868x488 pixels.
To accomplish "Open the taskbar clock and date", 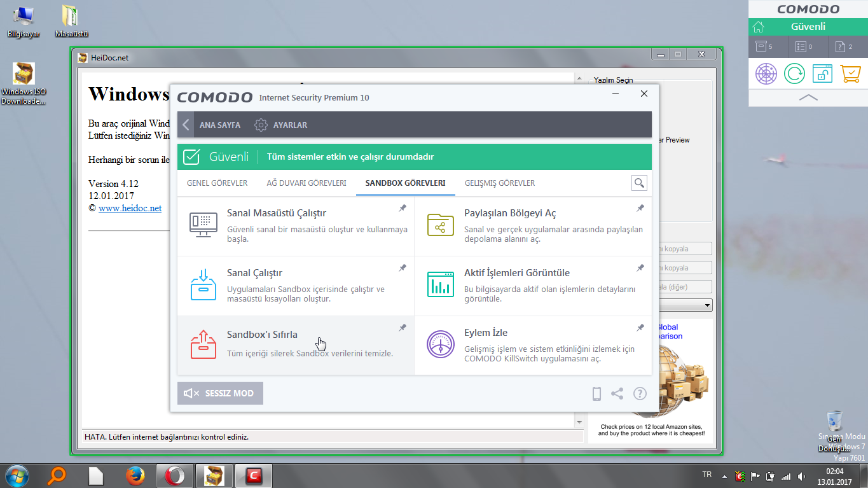I will 835,477.
